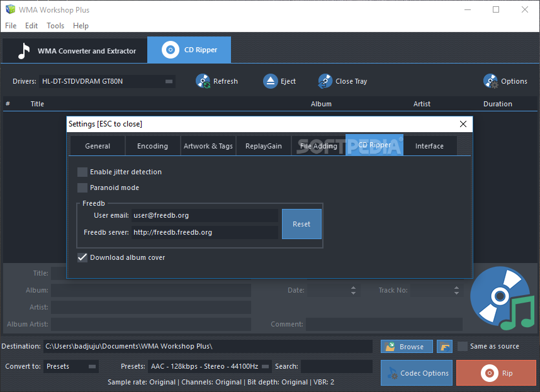This screenshot has height=392, width=540.
Task: Switch to the Encoding settings tab
Action: [152, 146]
